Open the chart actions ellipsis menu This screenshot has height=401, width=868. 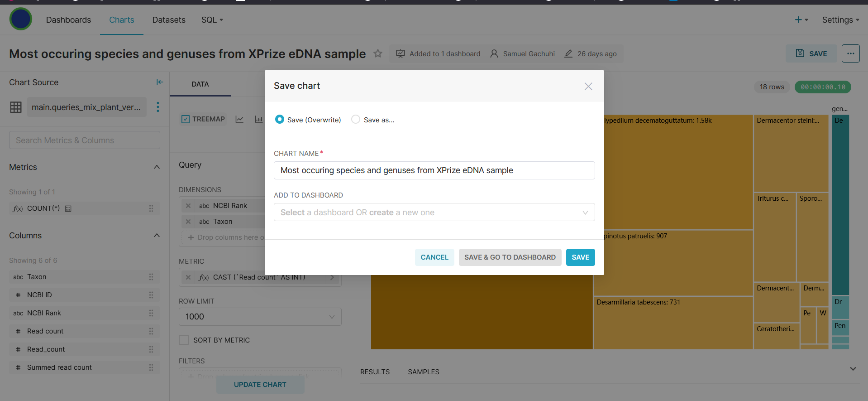[850, 53]
